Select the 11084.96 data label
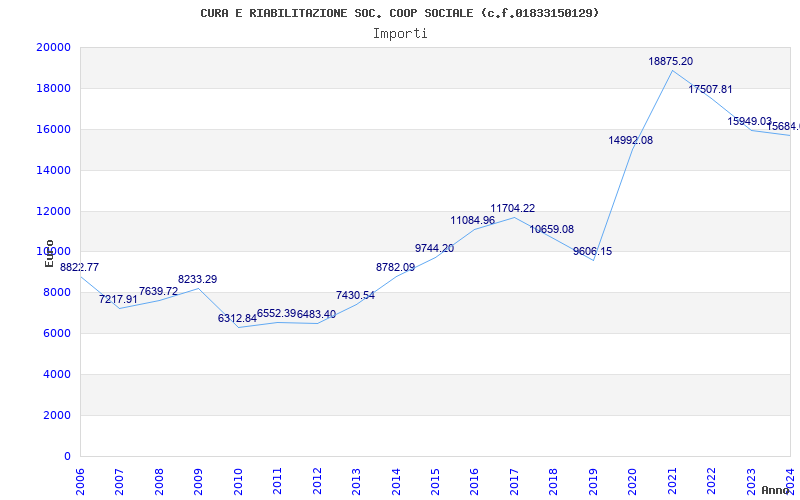800x500 pixels. [472, 220]
